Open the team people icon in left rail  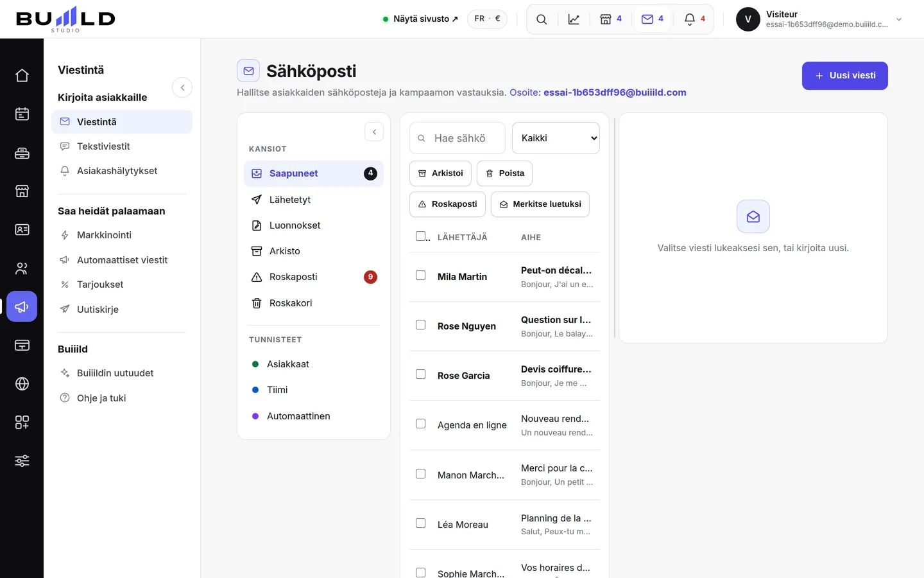point(22,268)
